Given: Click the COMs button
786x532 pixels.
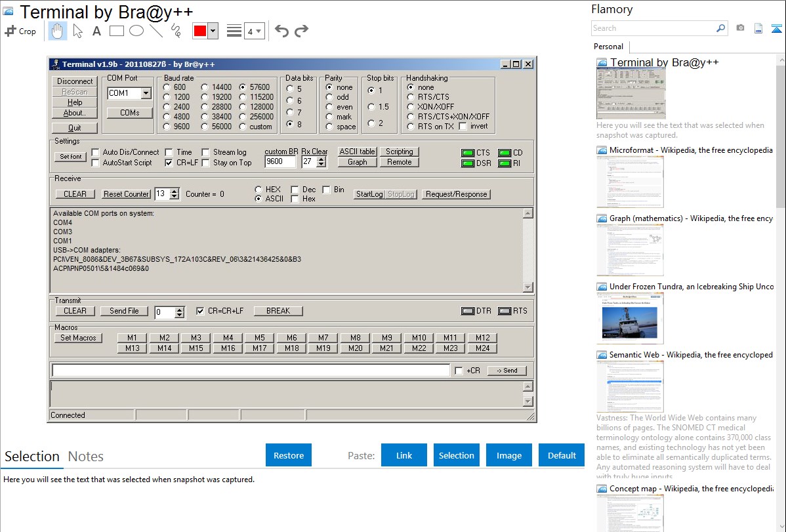Looking at the screenshot, I should tap(130, 113).
